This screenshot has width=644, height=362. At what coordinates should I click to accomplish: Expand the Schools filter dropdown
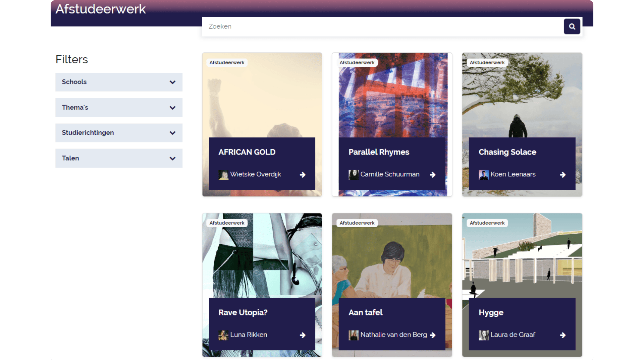pos(119,82)
